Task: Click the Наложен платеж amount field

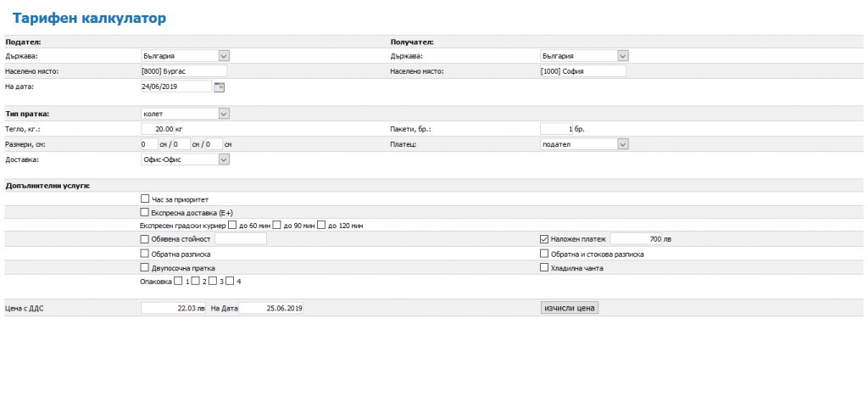Action: (636, 239)
